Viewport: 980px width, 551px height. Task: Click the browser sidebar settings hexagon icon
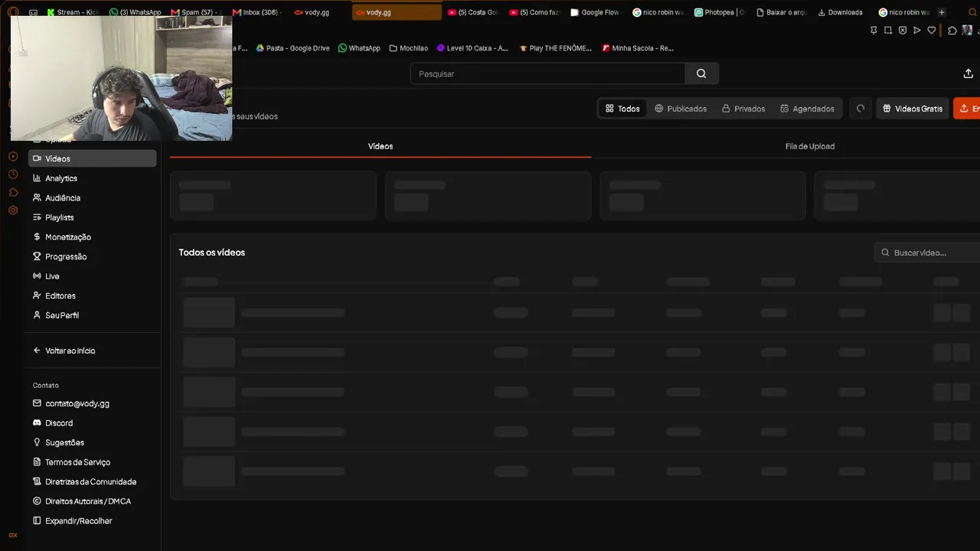tap(13, 210)
